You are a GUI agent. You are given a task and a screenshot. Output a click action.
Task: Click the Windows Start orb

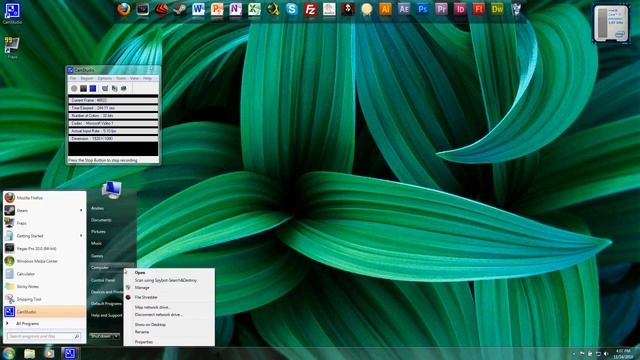(x=8, y=353)
